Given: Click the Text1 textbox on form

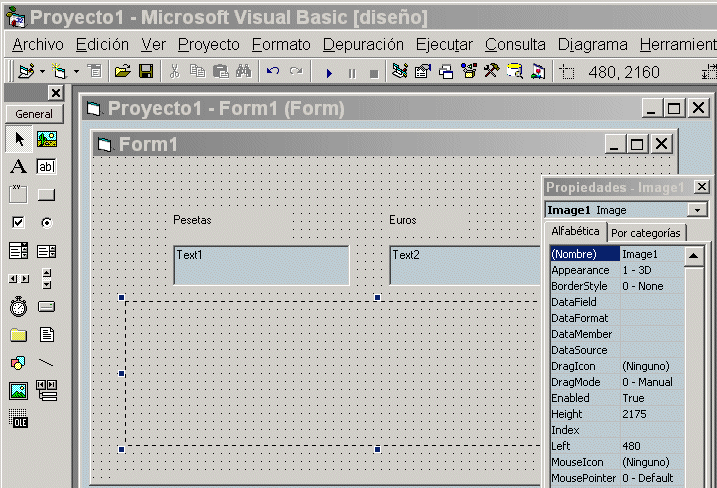Looking at the screenshot, I should click(x=262, y=265).
